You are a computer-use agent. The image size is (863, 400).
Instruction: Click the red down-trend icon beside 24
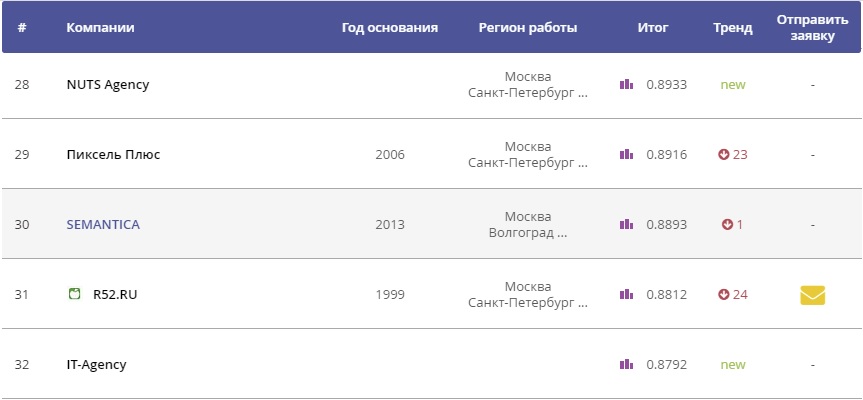(723, 295)
